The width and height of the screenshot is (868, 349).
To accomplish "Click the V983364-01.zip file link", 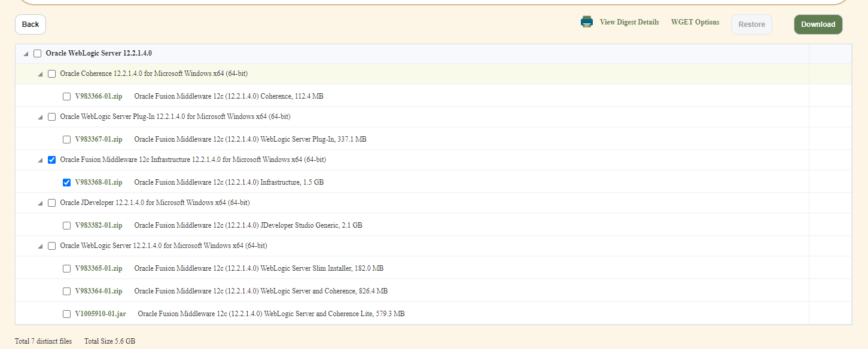I will click(x=99, y=291).
